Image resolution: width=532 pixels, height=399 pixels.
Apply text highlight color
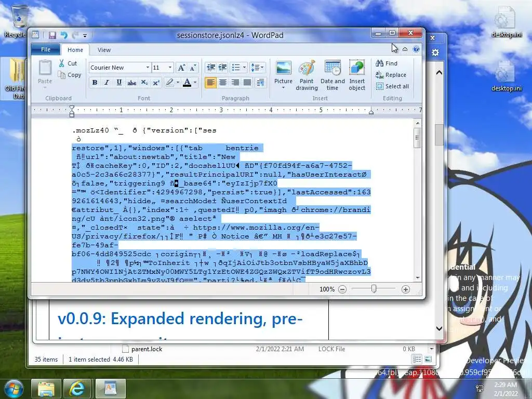[x=170, y=83]
